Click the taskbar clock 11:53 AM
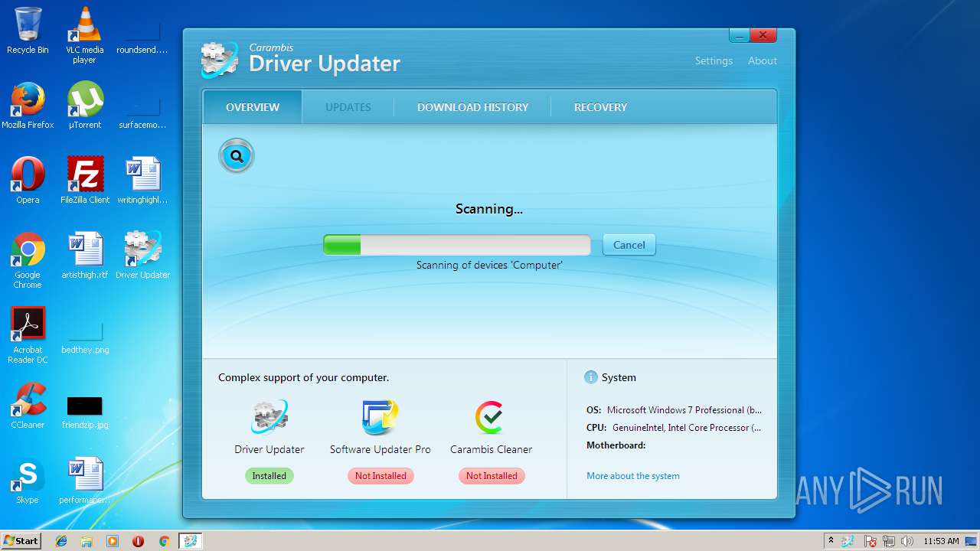 (941, 541)
